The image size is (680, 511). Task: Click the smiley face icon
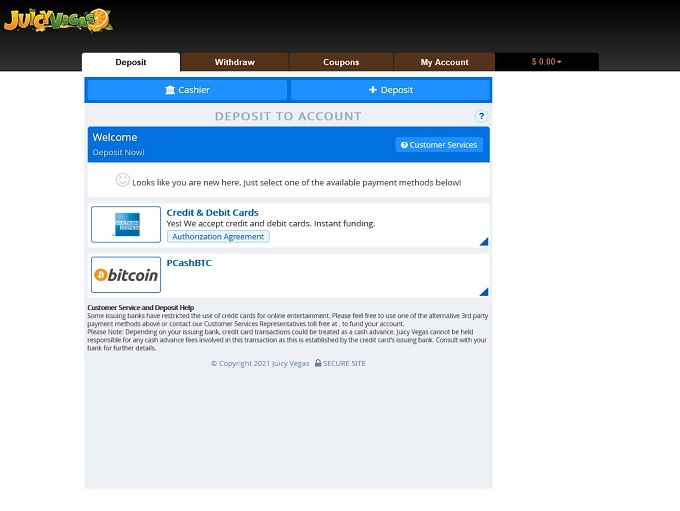123,180
